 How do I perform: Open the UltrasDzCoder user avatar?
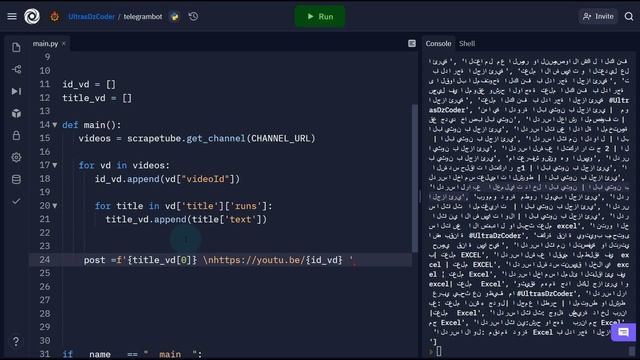click(x=54, y=16)
